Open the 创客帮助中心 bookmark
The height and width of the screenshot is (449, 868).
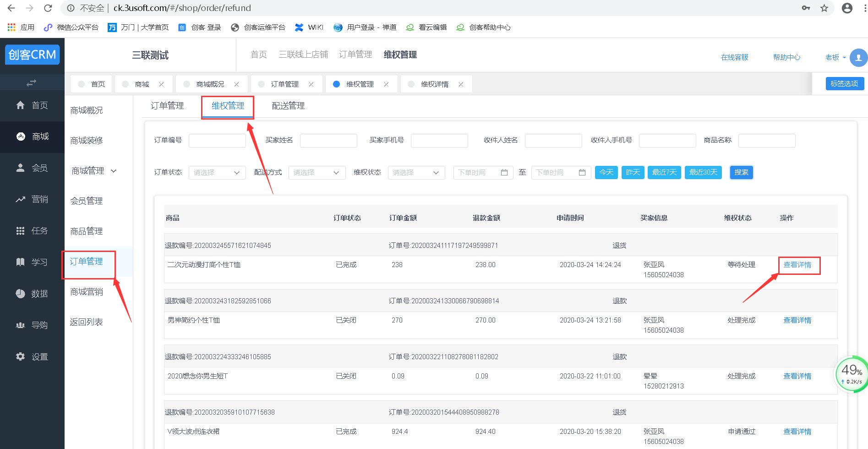pos(483,27)
